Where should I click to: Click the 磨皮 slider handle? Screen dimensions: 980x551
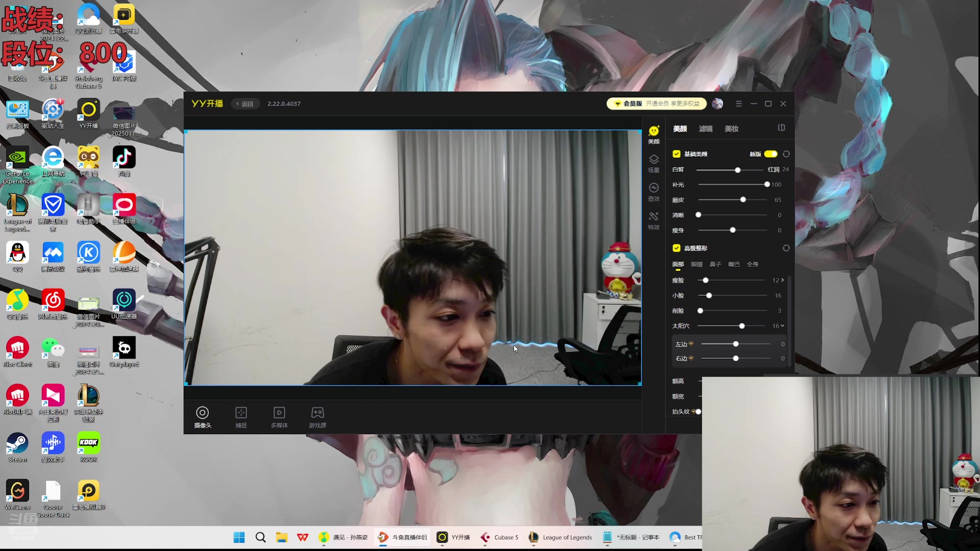tap(743, 200)
